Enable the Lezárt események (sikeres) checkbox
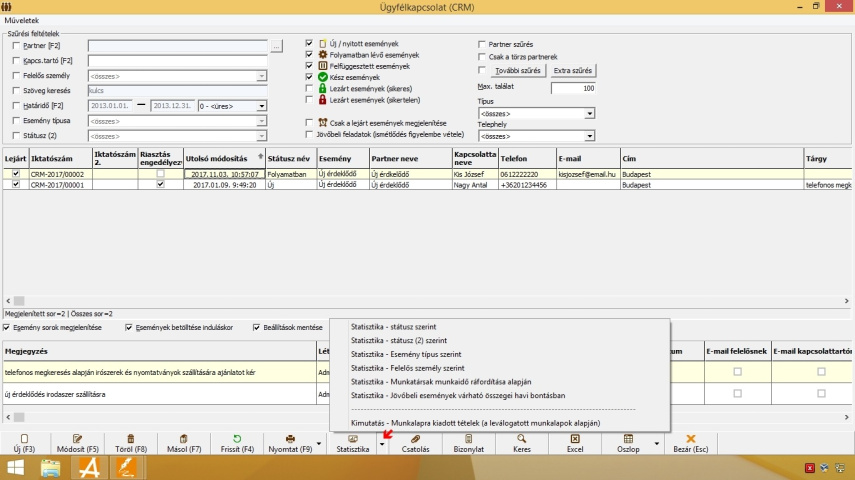The image size is (855, 480). (x=310, y=88)
